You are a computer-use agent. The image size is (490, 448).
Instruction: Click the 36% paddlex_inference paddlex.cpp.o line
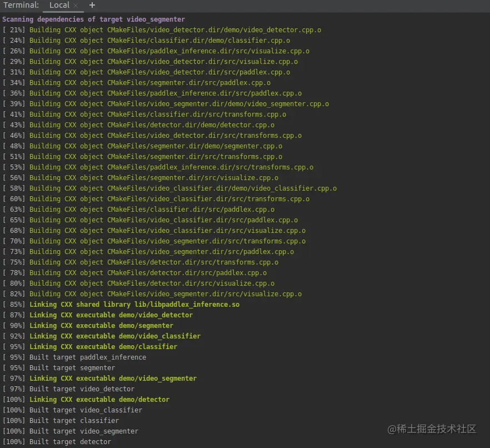[152, 93]
